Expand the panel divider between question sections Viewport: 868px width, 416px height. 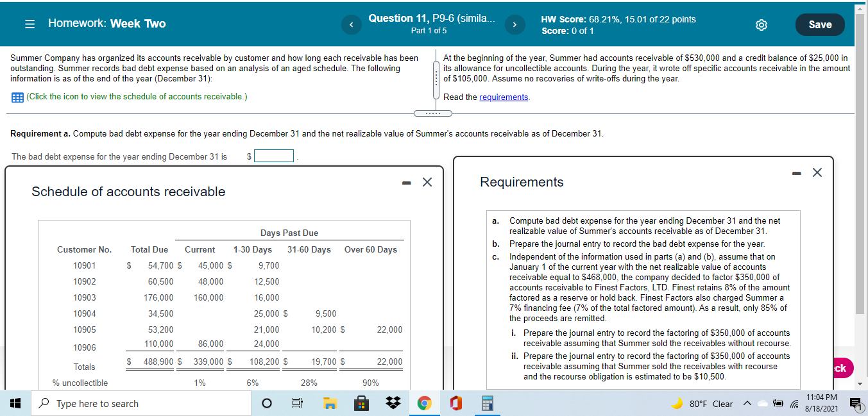tap(433, 112)
